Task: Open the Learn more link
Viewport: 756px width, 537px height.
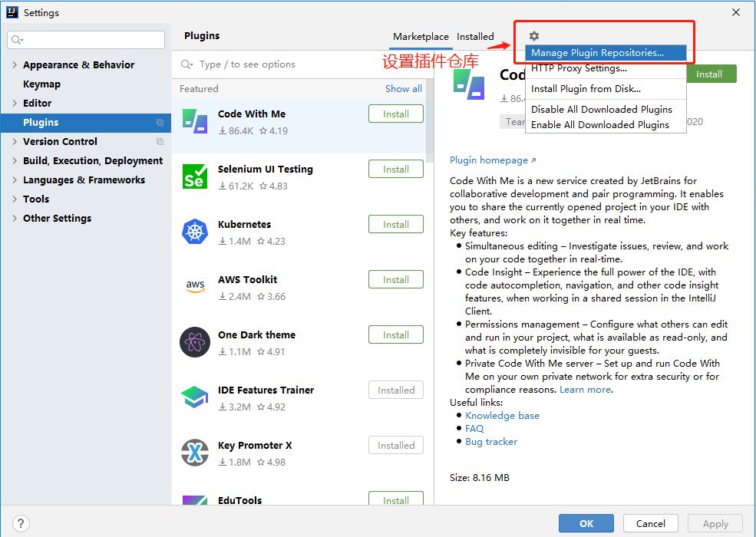Action: (x=586, y=390)
